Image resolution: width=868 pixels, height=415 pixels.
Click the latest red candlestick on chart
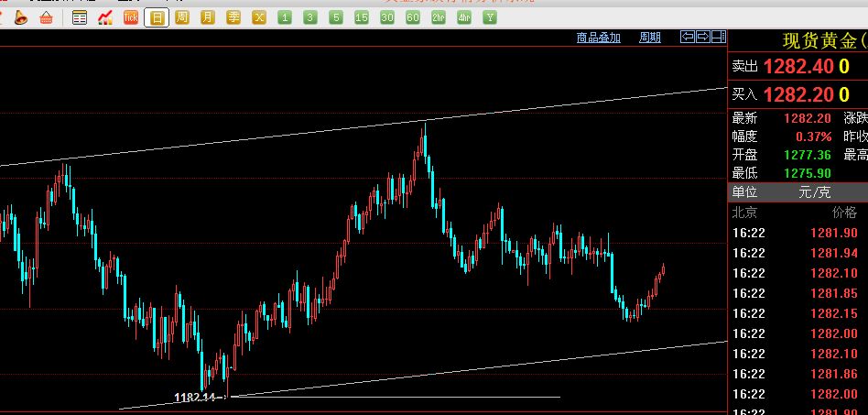(x=663, y=270)
